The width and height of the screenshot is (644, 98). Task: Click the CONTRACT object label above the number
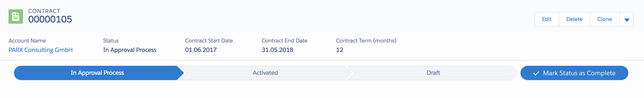(x=44, y=11)
